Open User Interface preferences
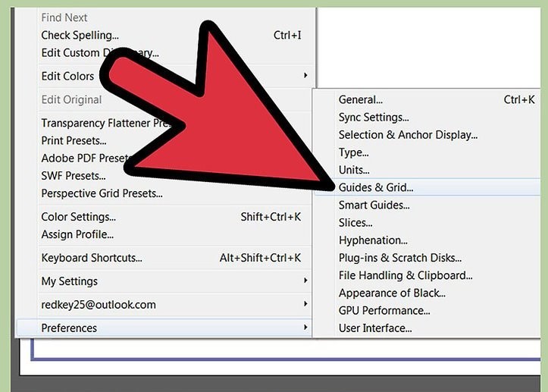The width and height of the screenshot is (548, 392). 375,328
